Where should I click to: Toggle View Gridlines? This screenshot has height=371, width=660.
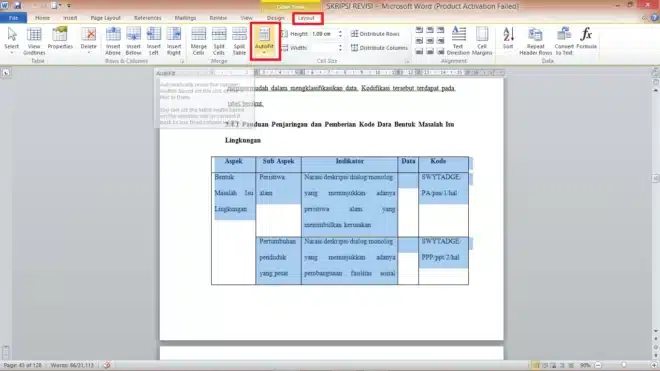tap(34, 40)
